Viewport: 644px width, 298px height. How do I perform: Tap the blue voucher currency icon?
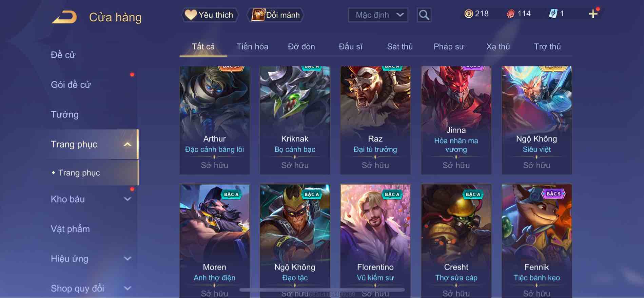[x=553, y=14]
